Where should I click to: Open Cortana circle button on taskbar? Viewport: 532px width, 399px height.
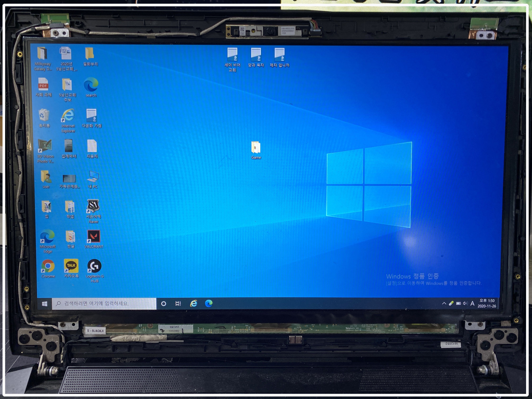[x=163, y=303]
